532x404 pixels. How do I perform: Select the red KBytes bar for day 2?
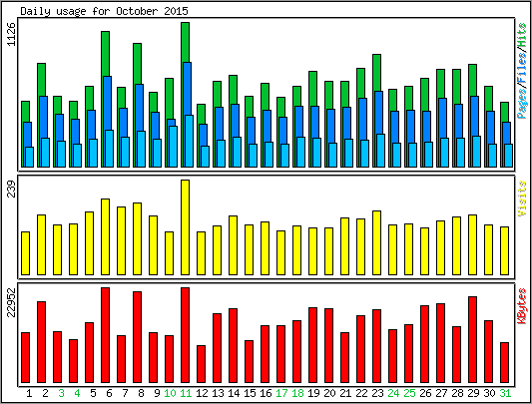point(41,342)
